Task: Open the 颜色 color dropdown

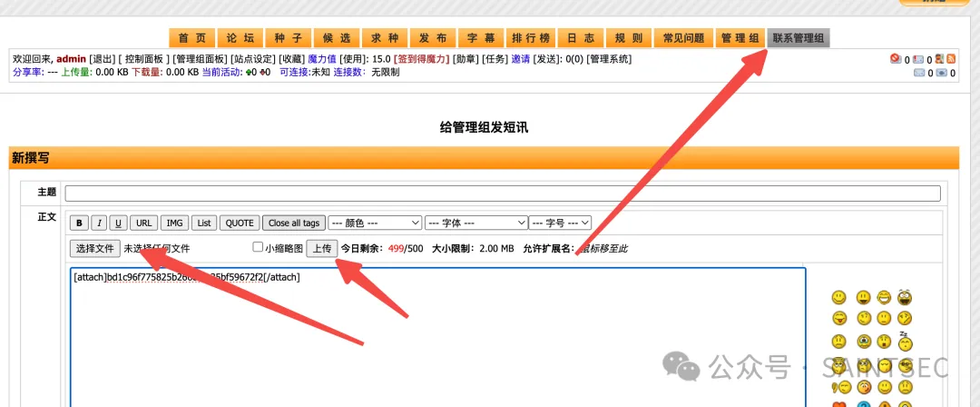Action: point(374,223)
